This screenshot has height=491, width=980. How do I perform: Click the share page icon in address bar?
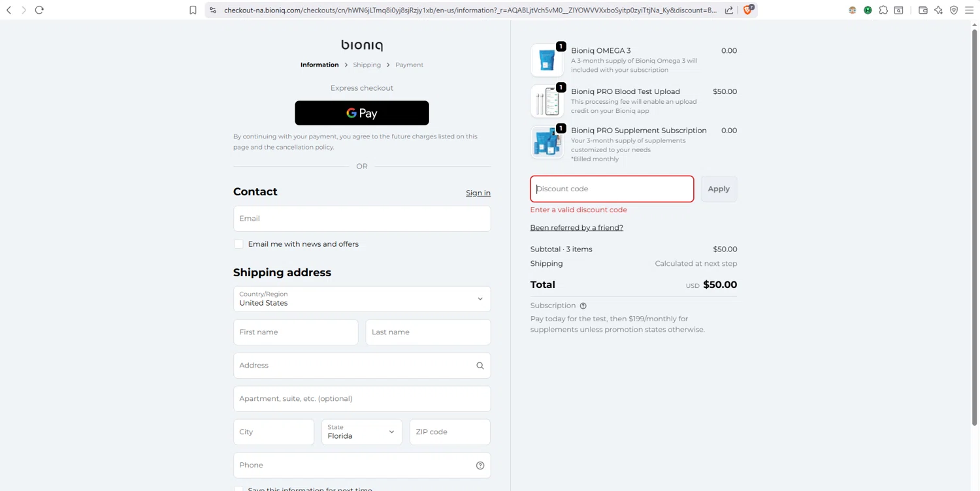pyautogui.click(x=729, y=10)
